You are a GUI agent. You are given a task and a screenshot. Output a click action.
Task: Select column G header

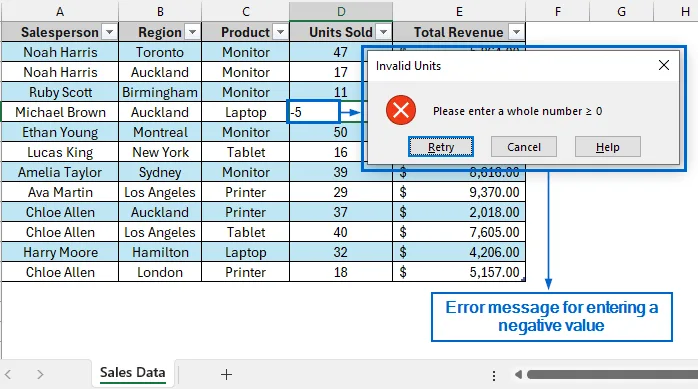click(621, 12)
